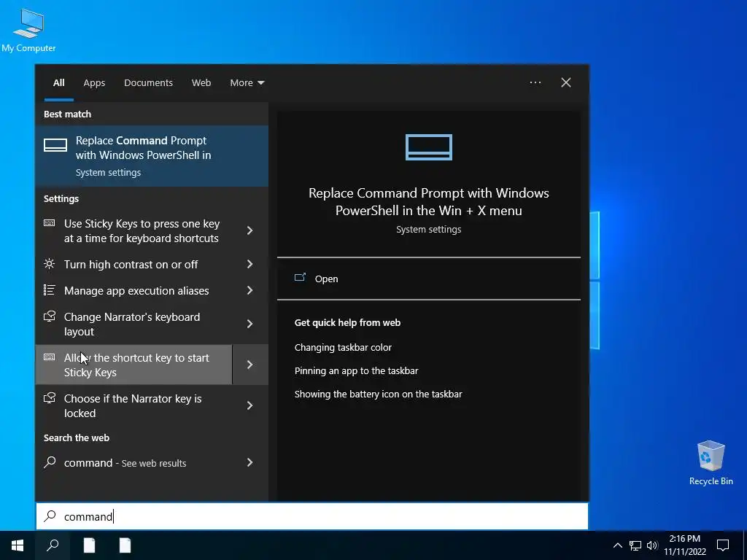Click the preview title Replace Command Prompt with Windows PowerShell
747x560 pixels.
429,201
